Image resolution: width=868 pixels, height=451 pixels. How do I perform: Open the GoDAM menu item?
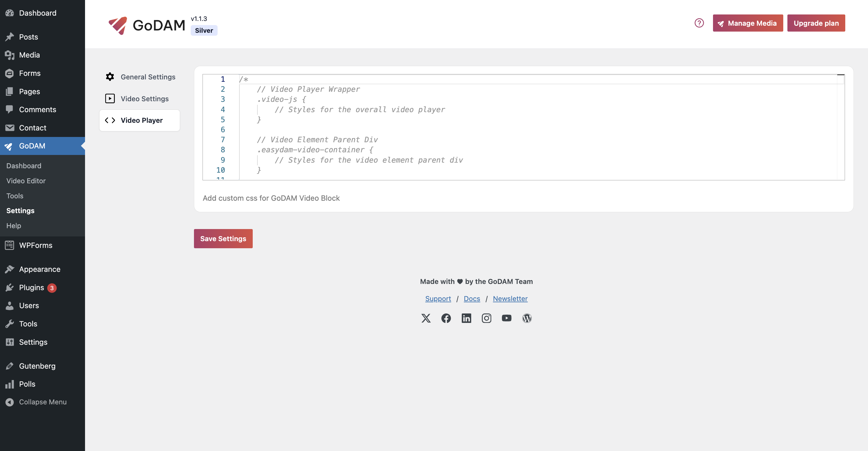[x=43, y=146]
